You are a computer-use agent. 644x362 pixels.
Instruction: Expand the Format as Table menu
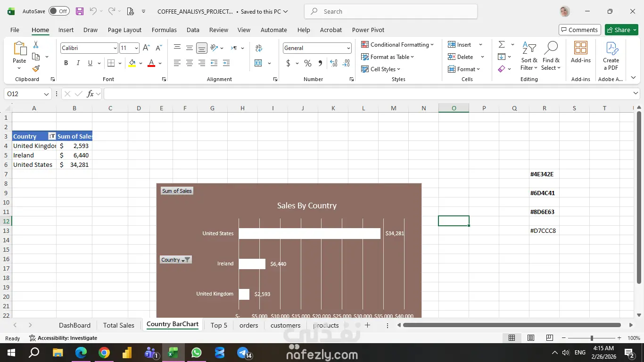pos(388,57)
